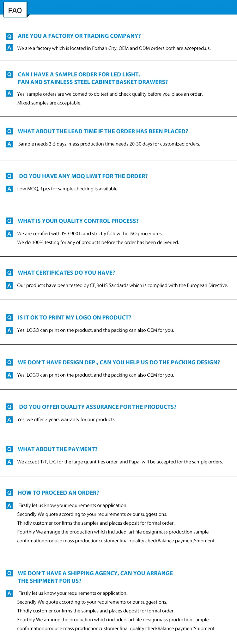Click the FAQ tab label
Screen dimensions: 237x644
point(15,10)
